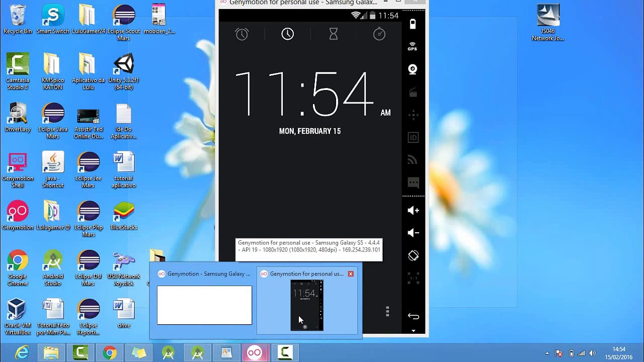Open the device ID widget icon

(413, 138)
